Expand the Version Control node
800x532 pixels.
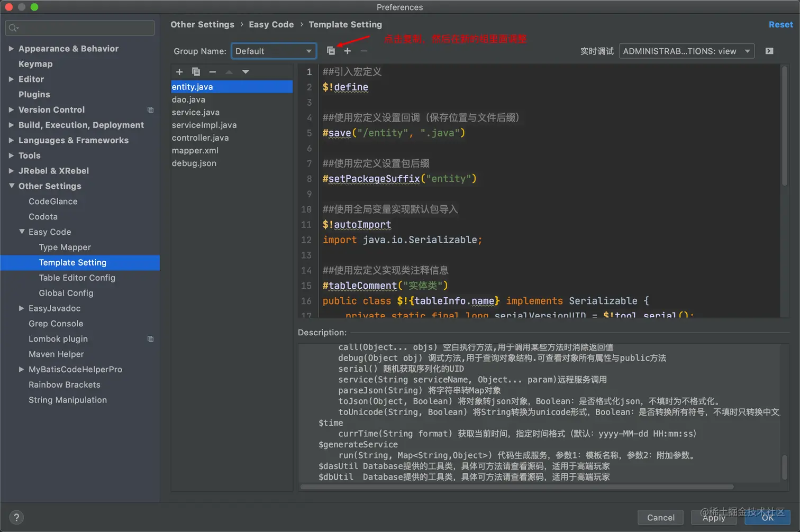[x=11, y=110]
